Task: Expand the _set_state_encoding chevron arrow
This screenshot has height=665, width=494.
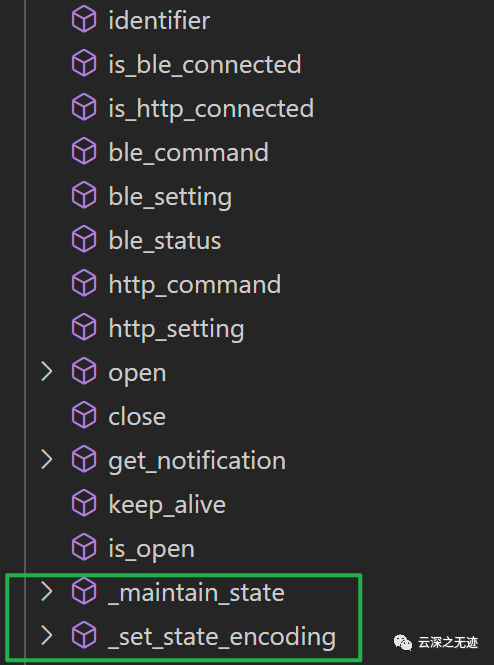Action: [47, 636]
